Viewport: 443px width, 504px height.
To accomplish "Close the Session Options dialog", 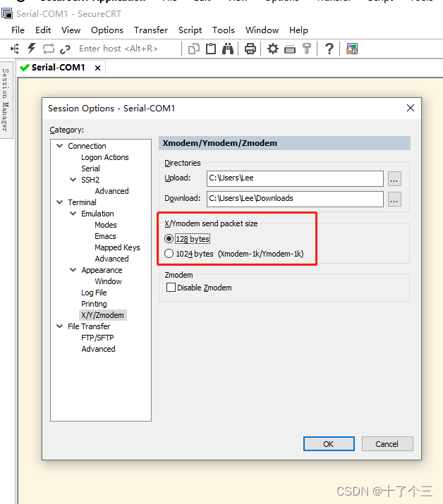I will click(x=410, y=108).
